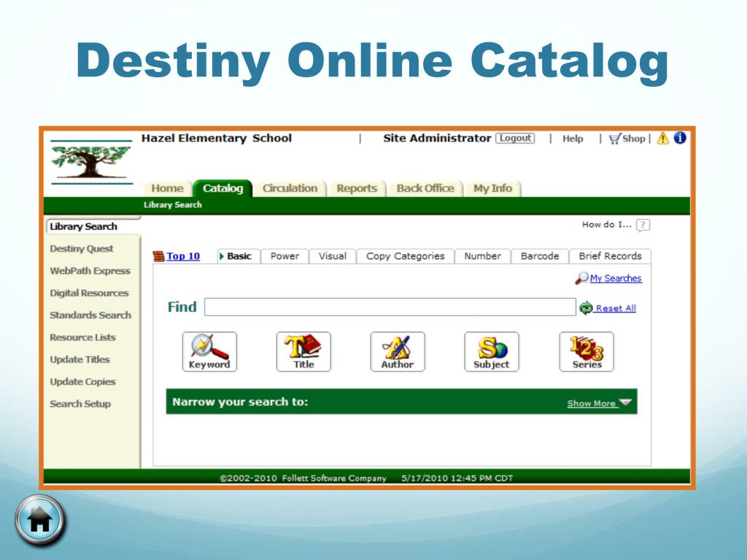Click the shopping cart icon

[614, 139]
